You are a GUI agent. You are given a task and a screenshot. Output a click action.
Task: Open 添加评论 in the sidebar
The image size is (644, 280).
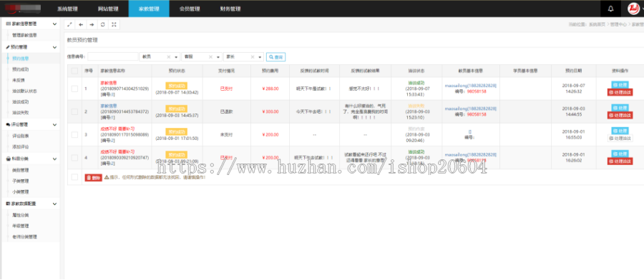pos(21,146)
